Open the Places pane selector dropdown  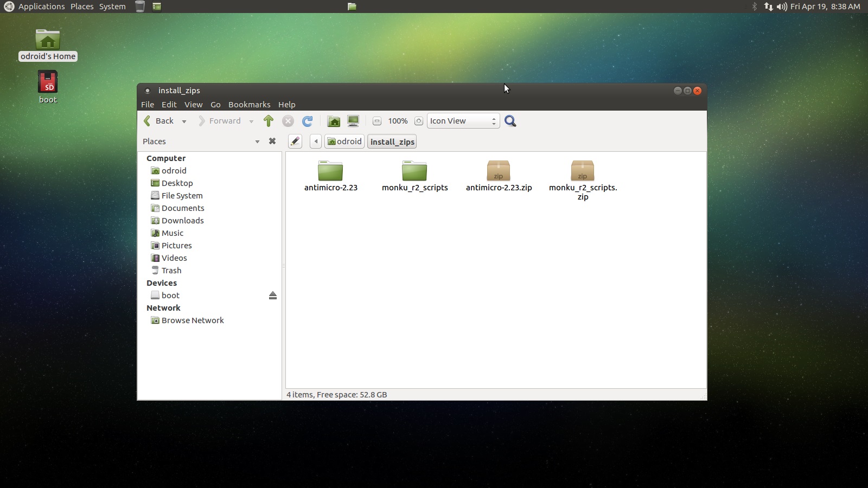coord(258,141)
